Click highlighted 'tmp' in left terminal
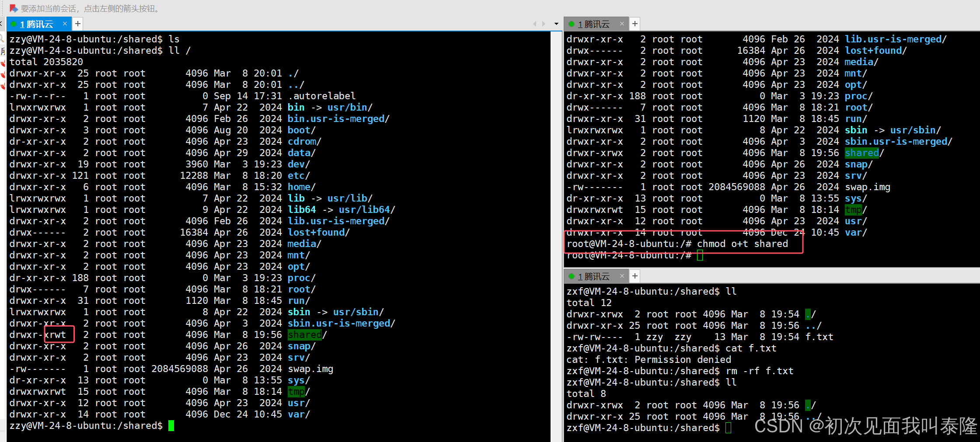Image resolution: width=980 pixels, height=442 pixels. 296,391
